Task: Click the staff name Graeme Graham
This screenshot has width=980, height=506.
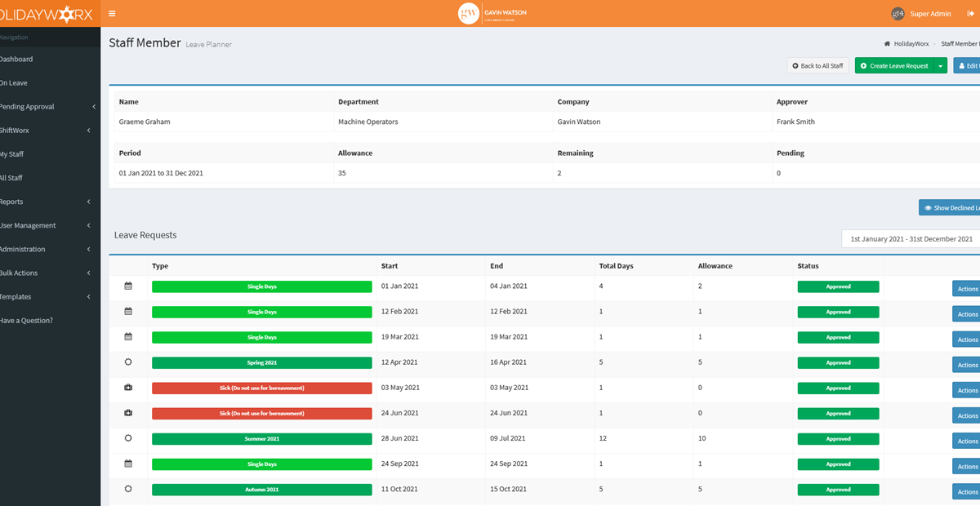Action: 145,122
